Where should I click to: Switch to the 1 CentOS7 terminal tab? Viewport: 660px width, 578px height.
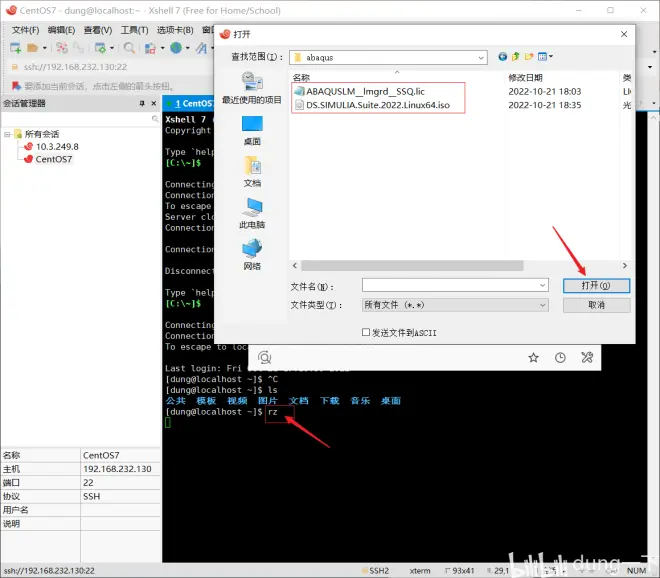click(x=189, y=104)
